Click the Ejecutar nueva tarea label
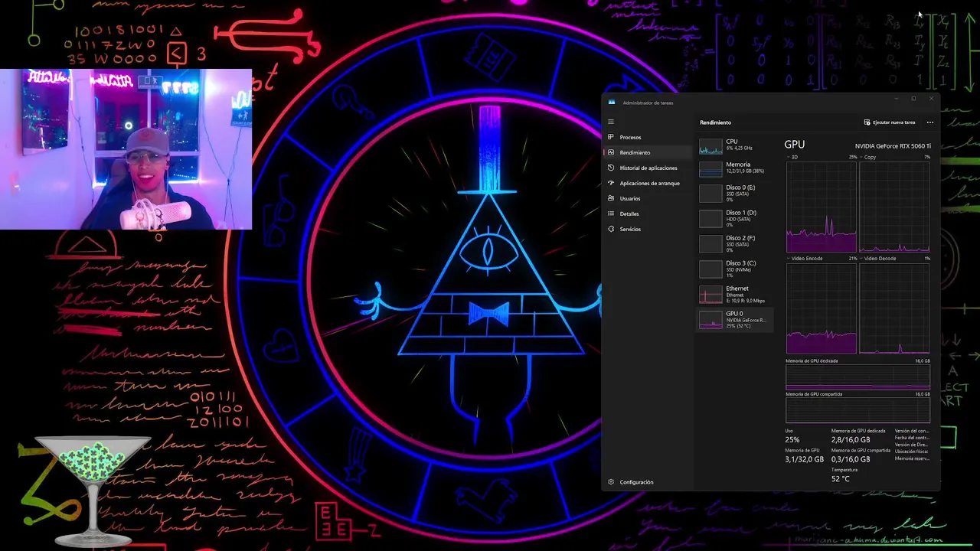The image size is (980, 551). pyautogui.click(x=894, y=122)
